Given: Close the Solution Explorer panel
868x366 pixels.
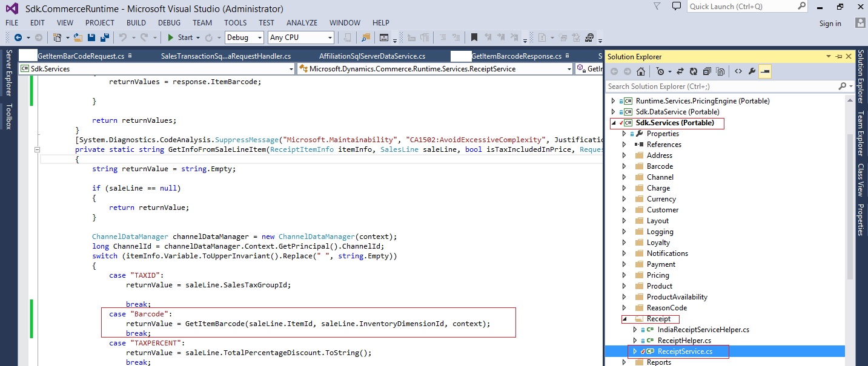Looking at the screenshot, I should click(850, 56).
